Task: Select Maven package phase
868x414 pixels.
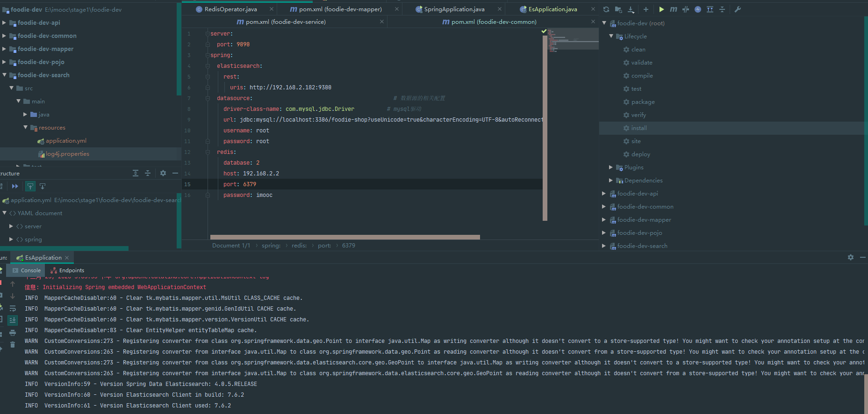Action: pyautogui.click(x=643, y=102)
